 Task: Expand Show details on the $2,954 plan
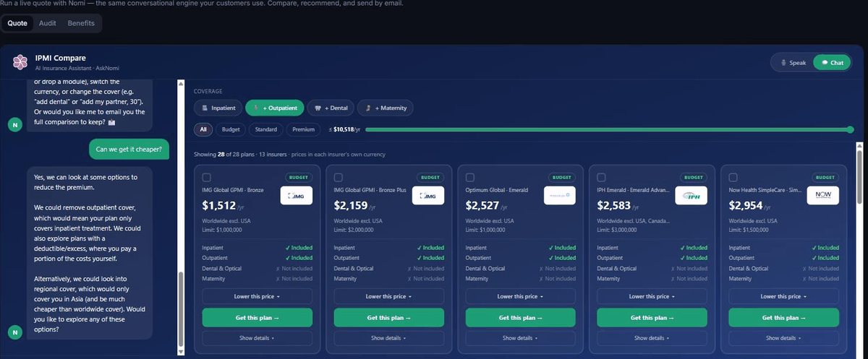click(x=784, y=338)
